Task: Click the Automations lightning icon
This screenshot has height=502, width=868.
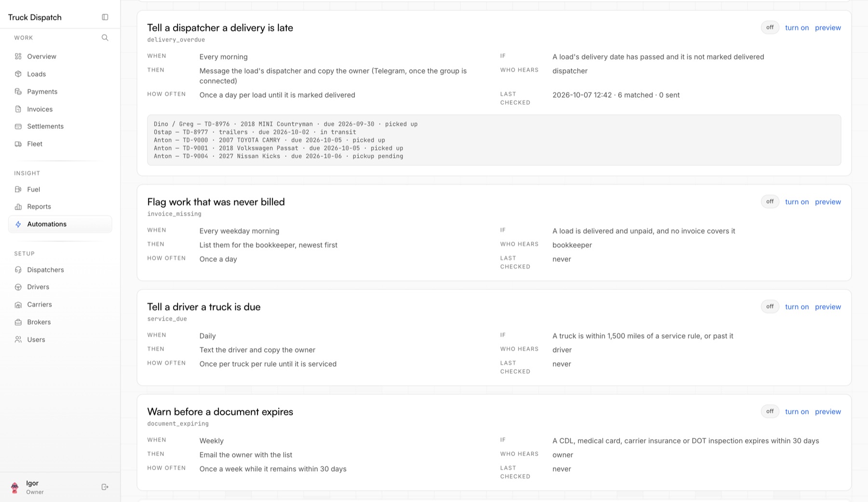Action: pos(18,224)
